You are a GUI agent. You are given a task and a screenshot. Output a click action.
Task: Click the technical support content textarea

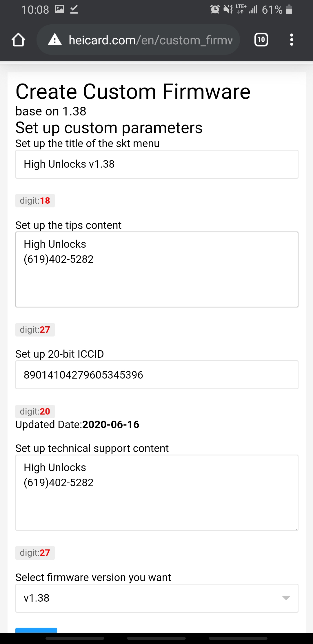pyautogui.click(x=157, y=493)
